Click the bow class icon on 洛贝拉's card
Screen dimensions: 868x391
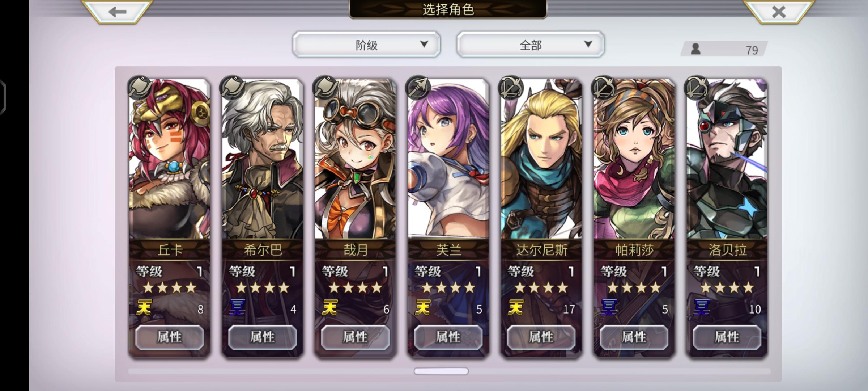[x=697, y=87]
